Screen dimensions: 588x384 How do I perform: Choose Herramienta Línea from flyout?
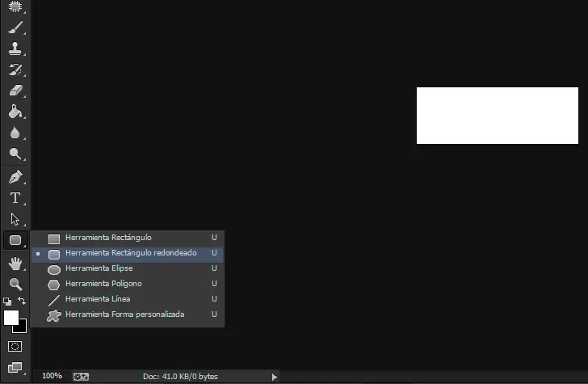(128, 299)
